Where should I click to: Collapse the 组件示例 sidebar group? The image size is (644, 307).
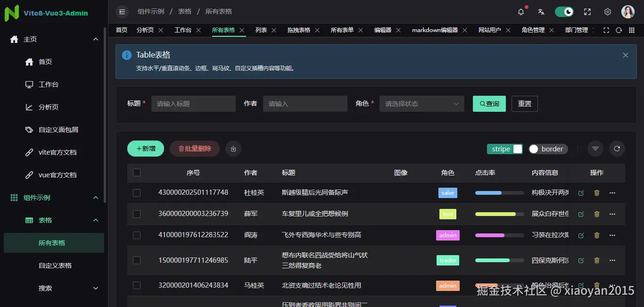coord(54,198)
